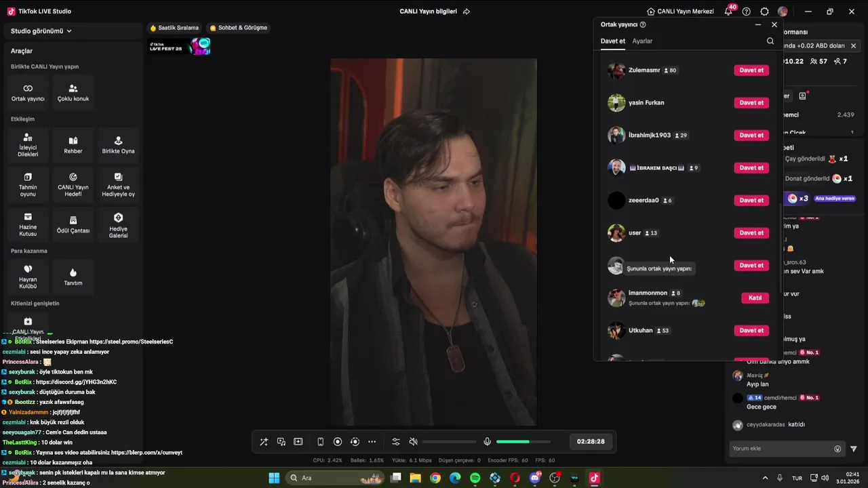The height and width of the screenshot is (488, 868).
Task: Click the dashed-circle clip record icon
Action: click(x=355, y=442)
